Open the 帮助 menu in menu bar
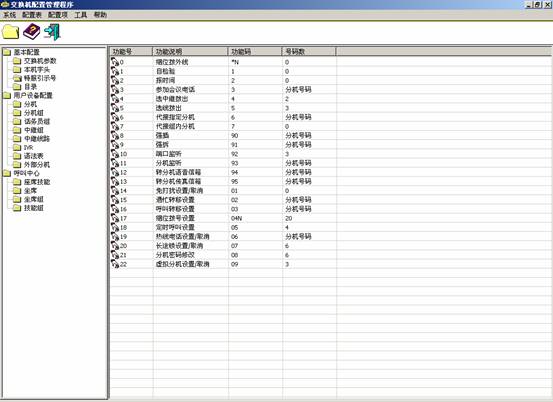Viewport: 553px width, 402px height. [100, 15]
